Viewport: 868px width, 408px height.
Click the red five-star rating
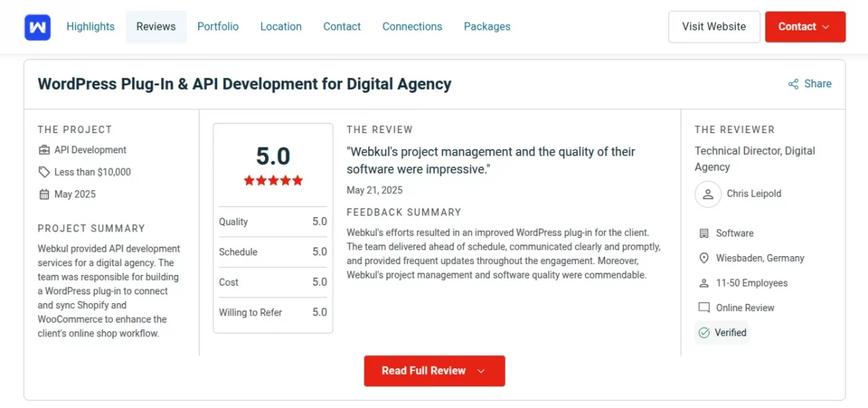(273, 180)
